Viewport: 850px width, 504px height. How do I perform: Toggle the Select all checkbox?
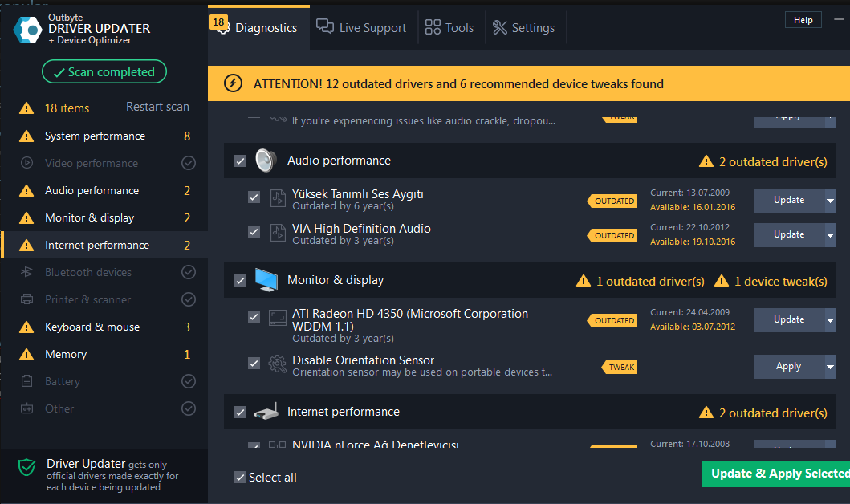[x=240, y=477]
